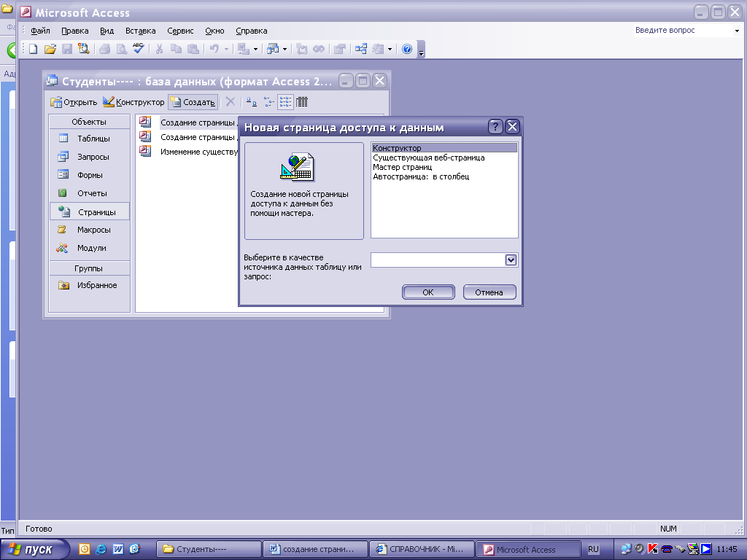747x560 pixels.
Task: Open the data source table combo box arrow
Action: tap(511, 260)
